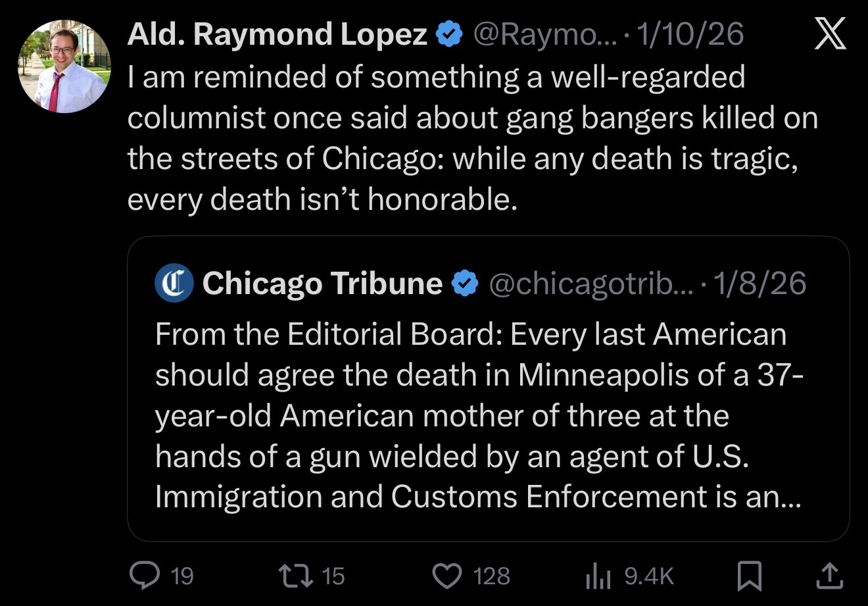Open Raymond Lopez's profile photo
This screenshot has width=868, height=606.
(64, 66)
